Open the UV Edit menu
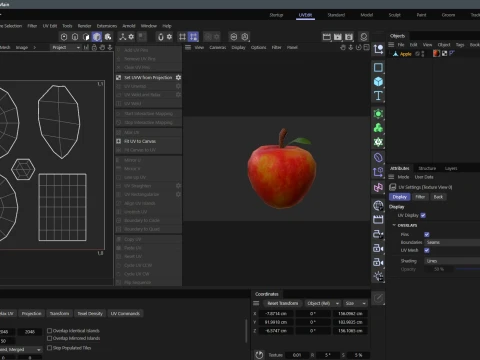Image resolution: width=480 pixels, height=360 pixels. 50,26
